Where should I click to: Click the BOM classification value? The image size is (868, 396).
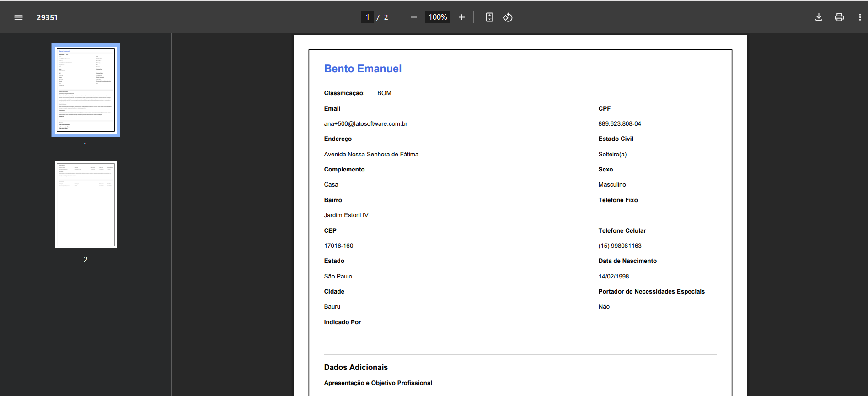pyautogui.click(x=384, y=93)
